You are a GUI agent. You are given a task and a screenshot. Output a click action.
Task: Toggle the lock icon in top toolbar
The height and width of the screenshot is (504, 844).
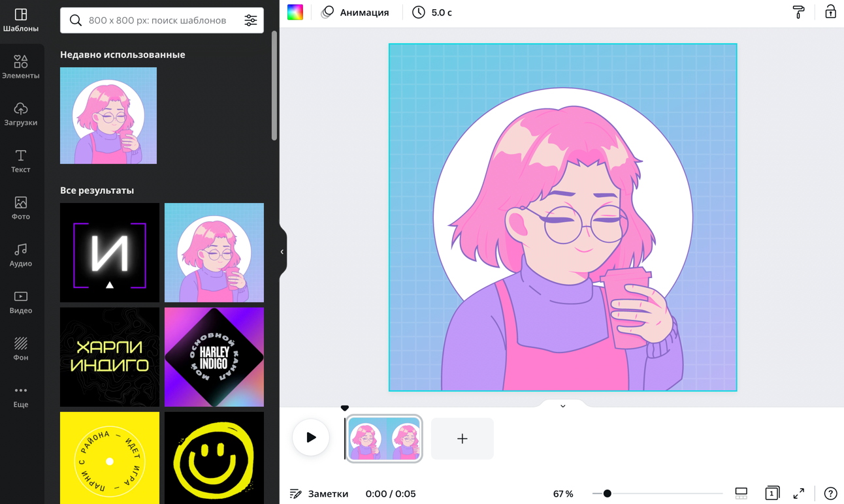click(x=830, y=12)
